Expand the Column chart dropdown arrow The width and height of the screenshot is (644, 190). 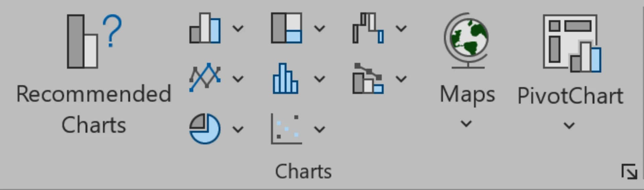(x=238, y=28)
